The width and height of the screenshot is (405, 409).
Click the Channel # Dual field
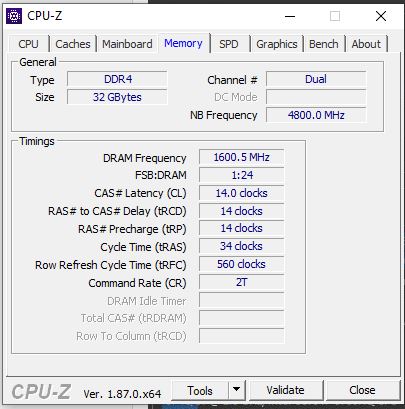316,79
